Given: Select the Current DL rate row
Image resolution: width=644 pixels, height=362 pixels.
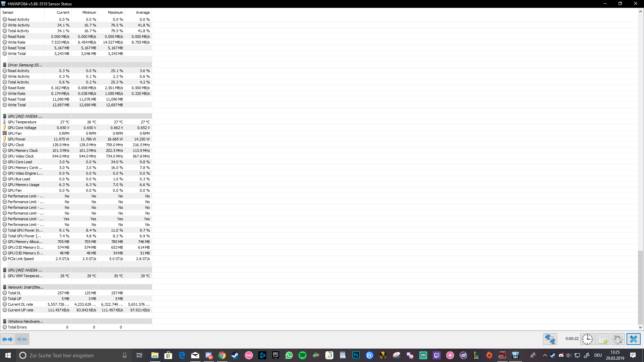Looking at the screenshot, I should point(20,304).
